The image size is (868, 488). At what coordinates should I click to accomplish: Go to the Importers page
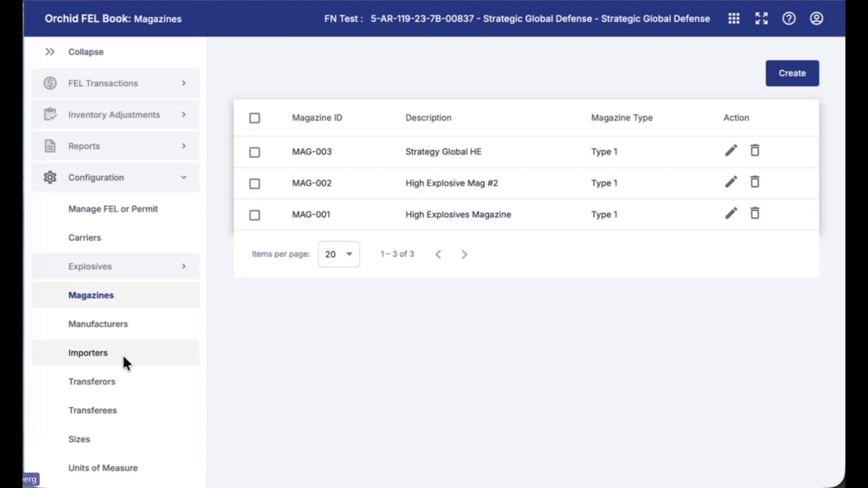point(88,352)
